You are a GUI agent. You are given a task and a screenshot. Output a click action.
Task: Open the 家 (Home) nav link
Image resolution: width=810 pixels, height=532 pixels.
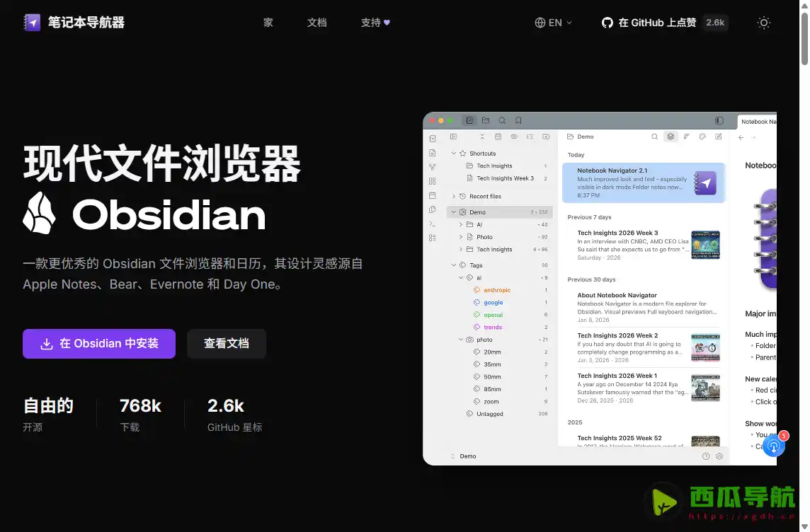click(x=268, y=23)
